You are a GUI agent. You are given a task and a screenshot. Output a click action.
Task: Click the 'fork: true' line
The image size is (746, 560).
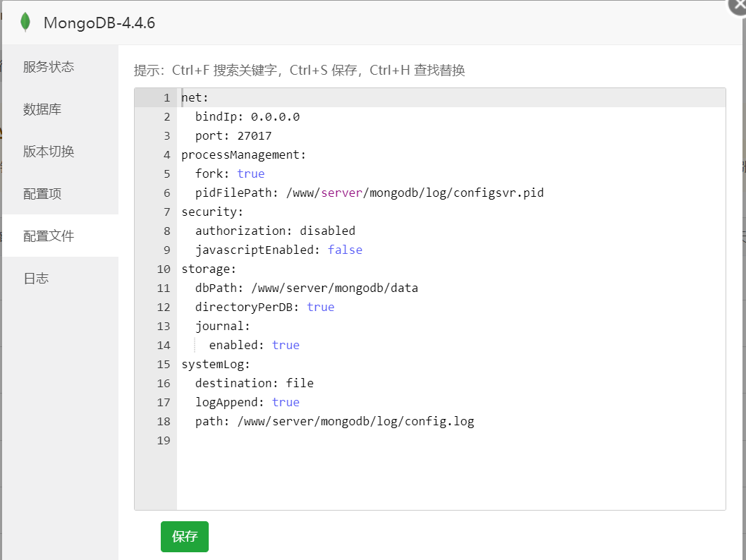230,174
